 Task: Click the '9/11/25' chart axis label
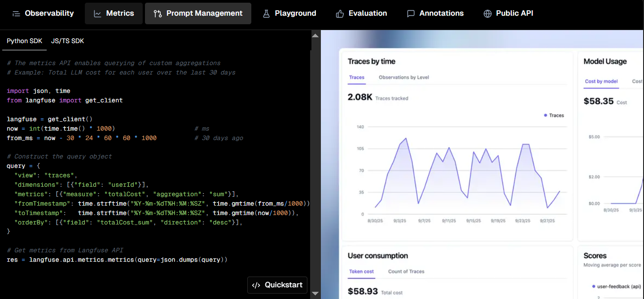(449, 221)
